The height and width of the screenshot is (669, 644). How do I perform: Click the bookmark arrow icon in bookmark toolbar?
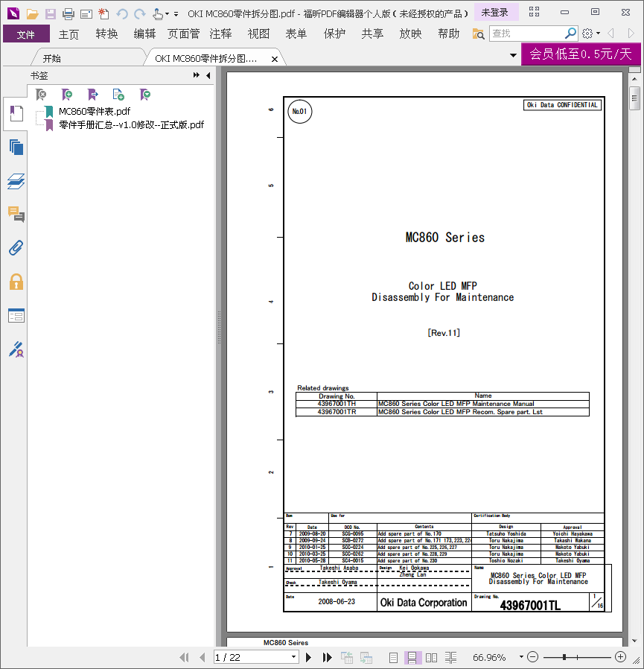pos(92,95)
